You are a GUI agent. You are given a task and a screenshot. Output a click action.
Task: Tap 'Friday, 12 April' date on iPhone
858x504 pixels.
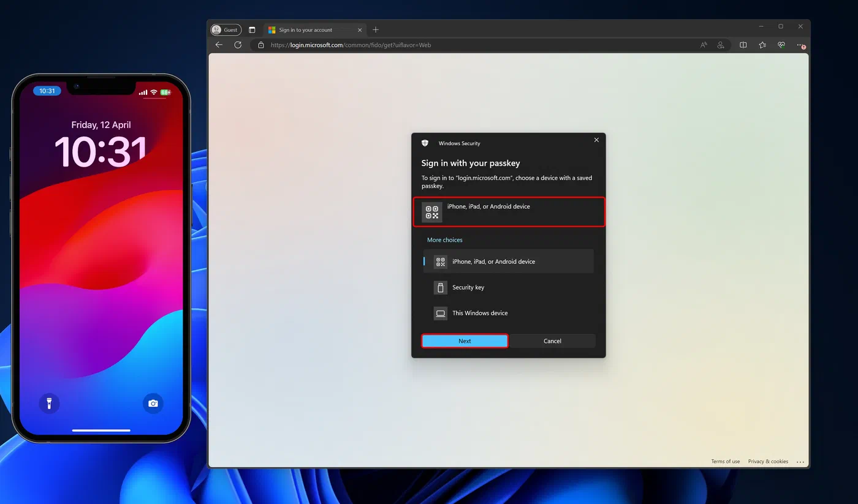[101, 125]
